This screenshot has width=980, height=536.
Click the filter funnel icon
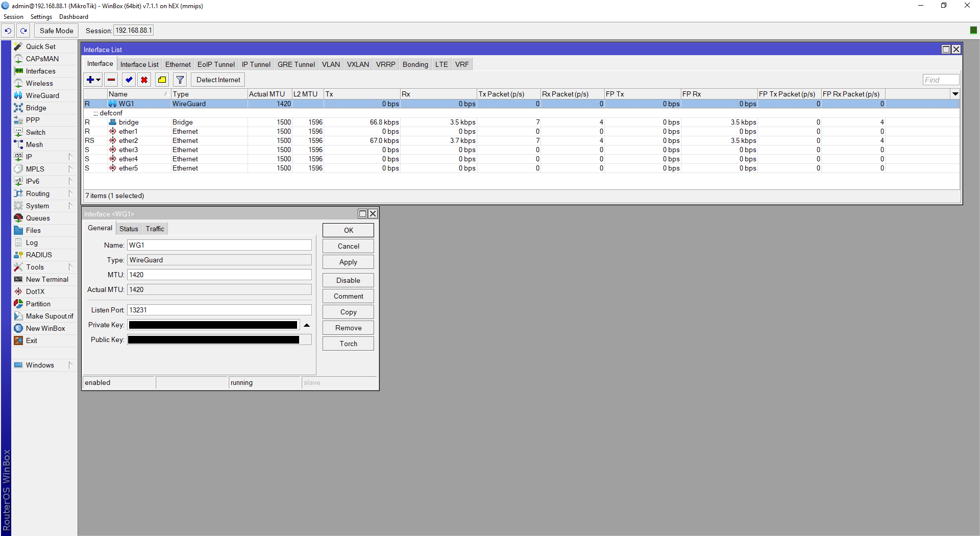point(180,80)
